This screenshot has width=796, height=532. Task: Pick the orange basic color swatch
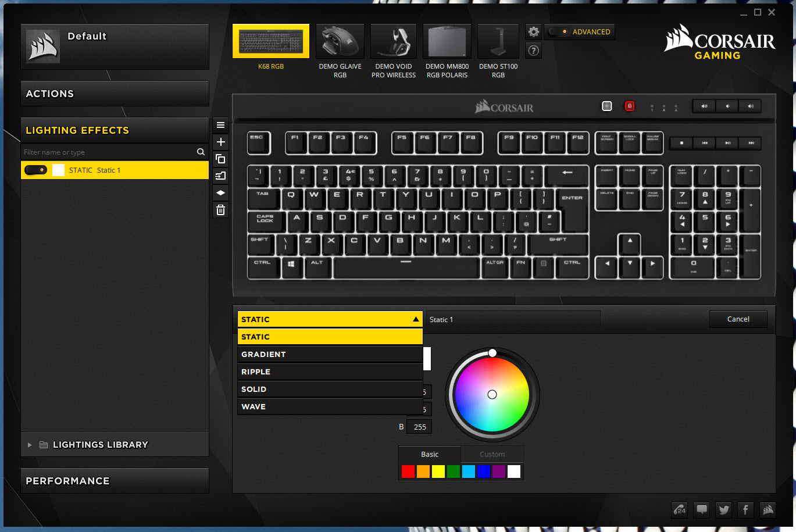(x=423, y=471)
